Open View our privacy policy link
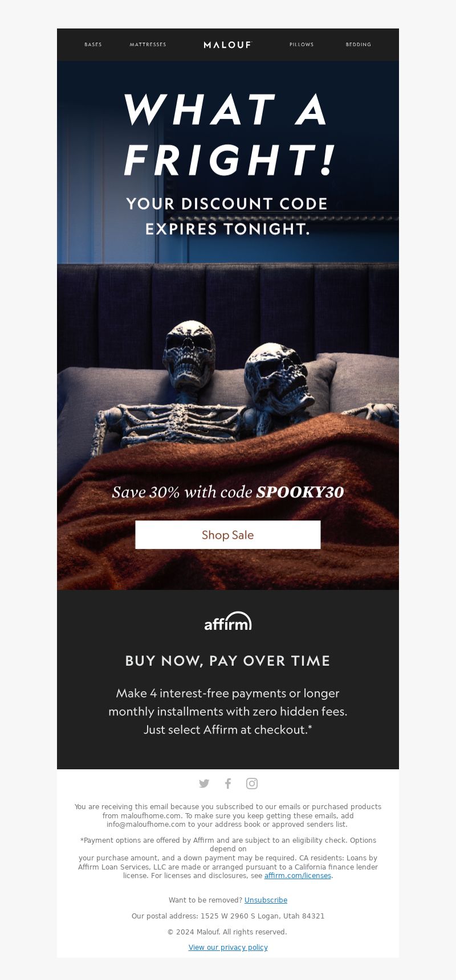 228,948
